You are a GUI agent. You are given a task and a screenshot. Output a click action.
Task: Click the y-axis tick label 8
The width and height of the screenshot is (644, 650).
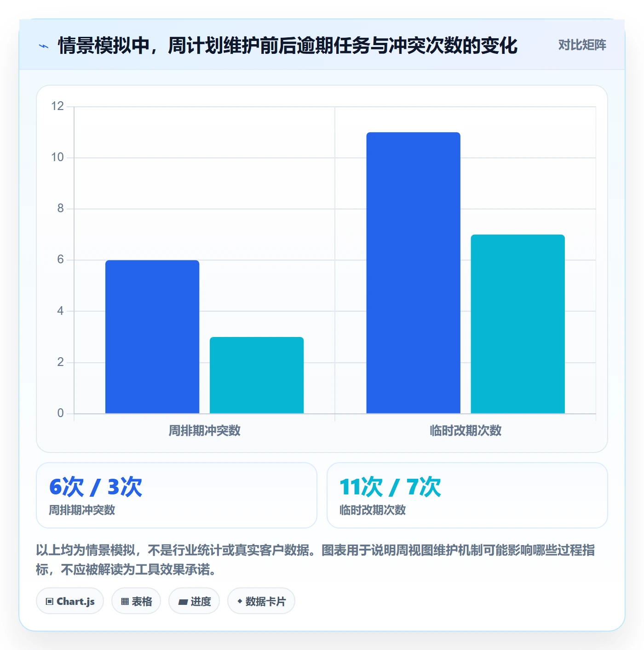[x=60, y=209]
